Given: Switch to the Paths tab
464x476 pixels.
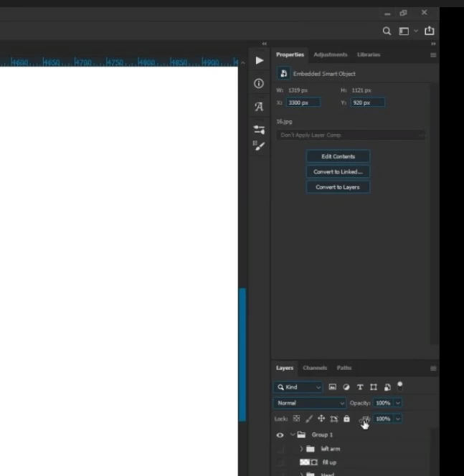Looking at the screenshot, I should pos(344,368).
